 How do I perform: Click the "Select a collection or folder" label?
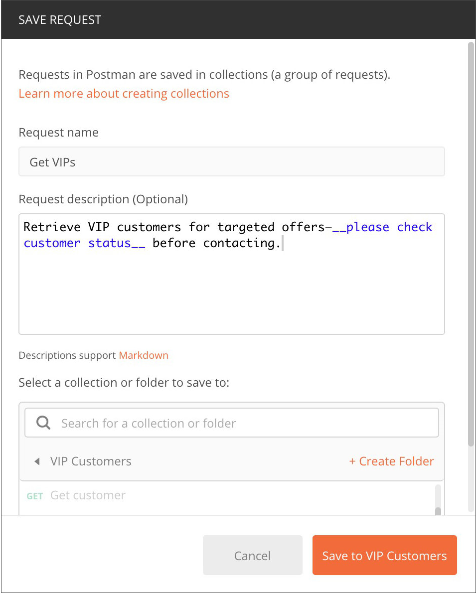click(124, 383)
